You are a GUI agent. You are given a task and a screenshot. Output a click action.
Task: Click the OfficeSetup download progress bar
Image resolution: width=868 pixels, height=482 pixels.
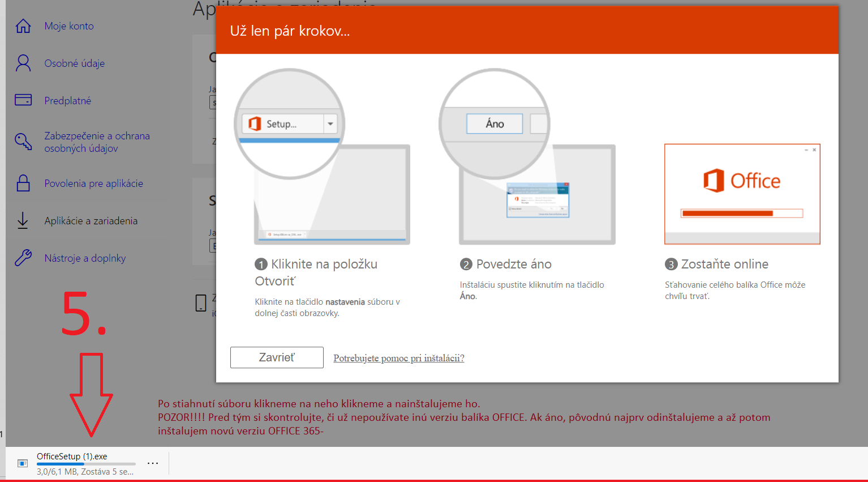[86, 464]
